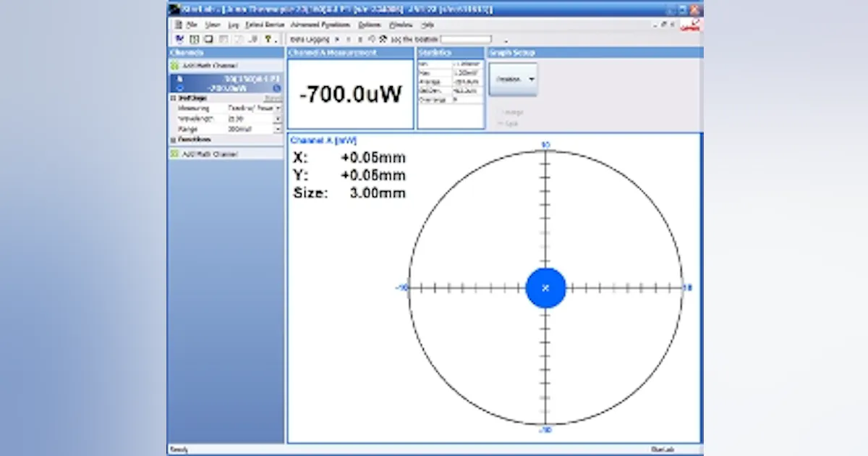This screenshot has height=456, width=868.
Task: Expand the Functions section
Action: (x=172, y=139)
